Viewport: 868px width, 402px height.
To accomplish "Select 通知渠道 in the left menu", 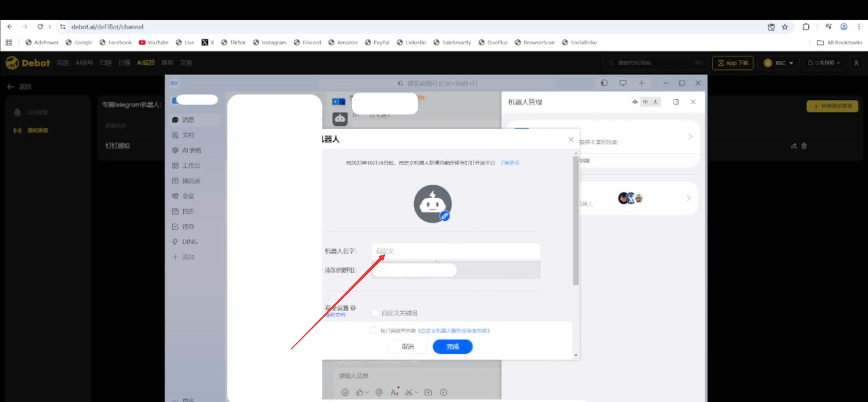I will click(x=37, y=130).
